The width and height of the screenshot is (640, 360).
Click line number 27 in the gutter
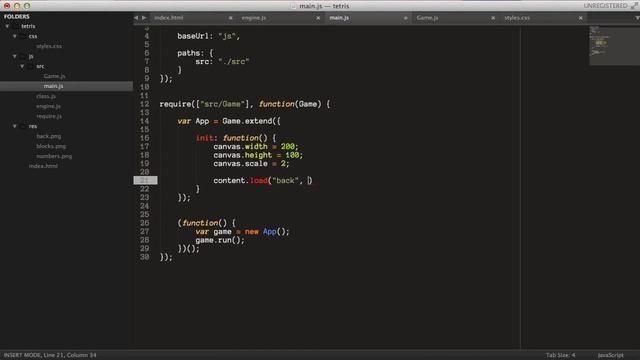click(x=144, y=231)
